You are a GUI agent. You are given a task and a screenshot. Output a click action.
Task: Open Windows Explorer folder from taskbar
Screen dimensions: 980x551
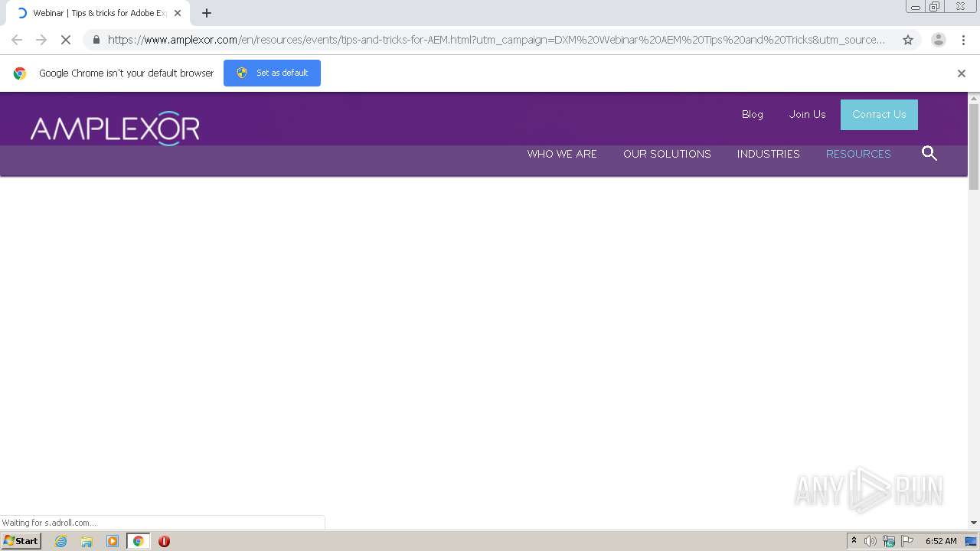(x=87, y=541)
